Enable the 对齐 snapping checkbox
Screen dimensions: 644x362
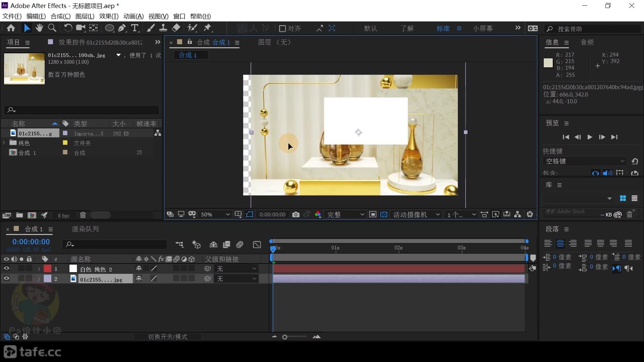point(282,28)
